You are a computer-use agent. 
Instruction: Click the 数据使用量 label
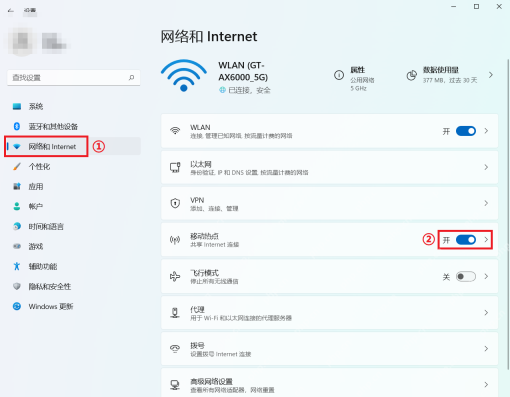coord(441,70)
